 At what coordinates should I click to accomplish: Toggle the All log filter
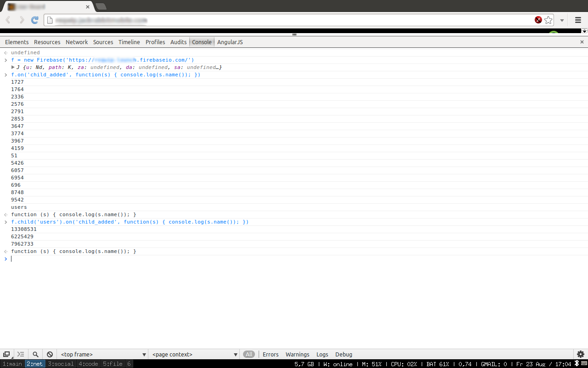(249, 354)
